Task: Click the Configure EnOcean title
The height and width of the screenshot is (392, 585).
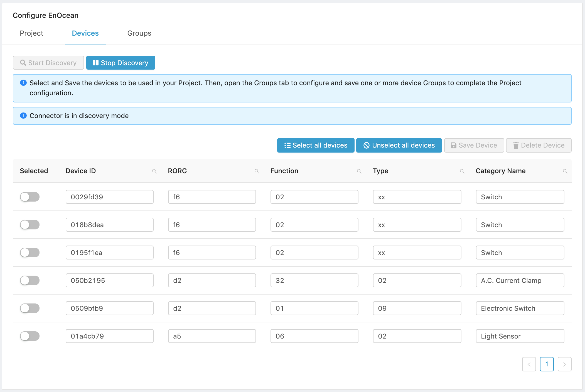Action: [46, 15]
